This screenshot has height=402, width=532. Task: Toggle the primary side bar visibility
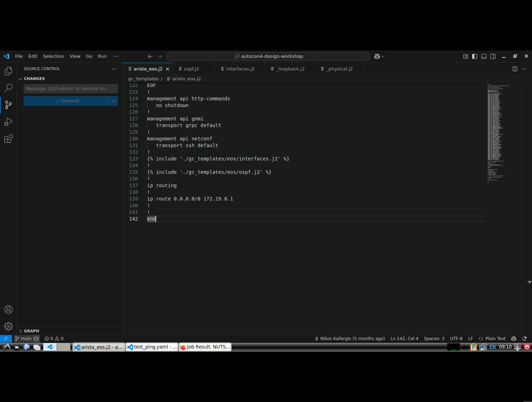[x=474, y=56]
